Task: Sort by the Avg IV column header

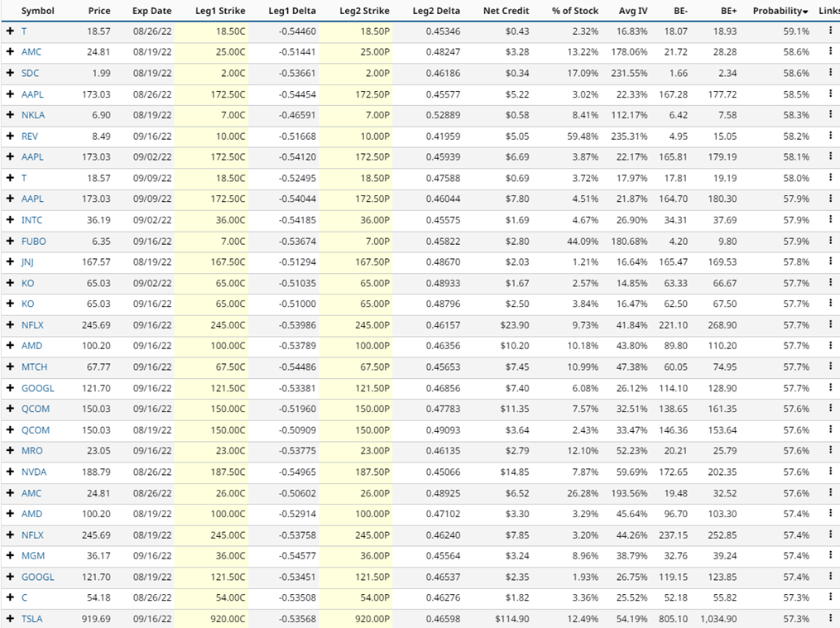Action: (x=632, y=11)
